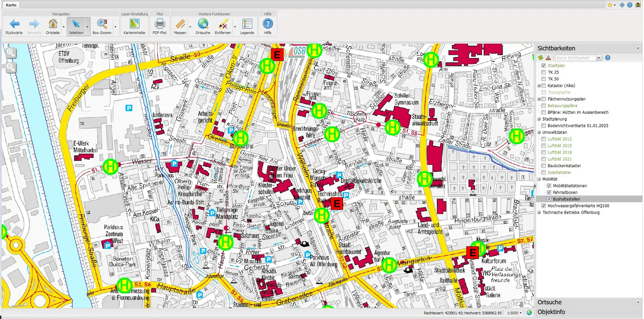This screenshot has height=319, width=644.
Task: Open the Keine Sichtbarkeit dropdown
Action: point(598,58)
